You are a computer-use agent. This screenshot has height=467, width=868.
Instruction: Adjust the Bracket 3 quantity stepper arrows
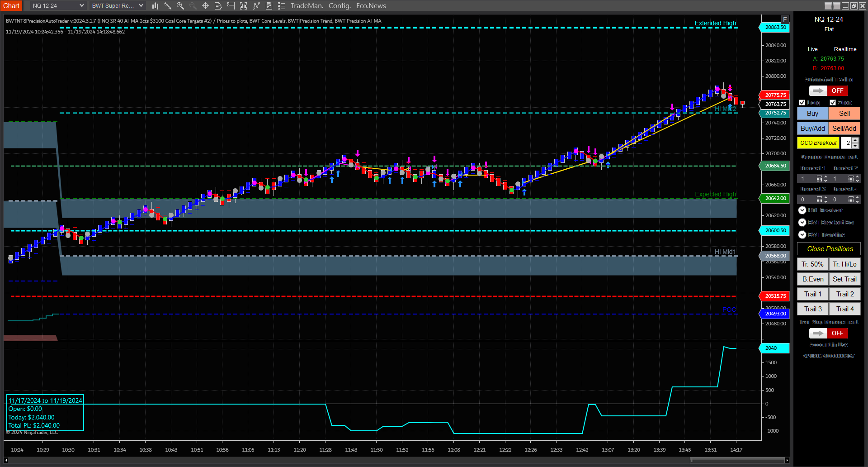(826, 200)
